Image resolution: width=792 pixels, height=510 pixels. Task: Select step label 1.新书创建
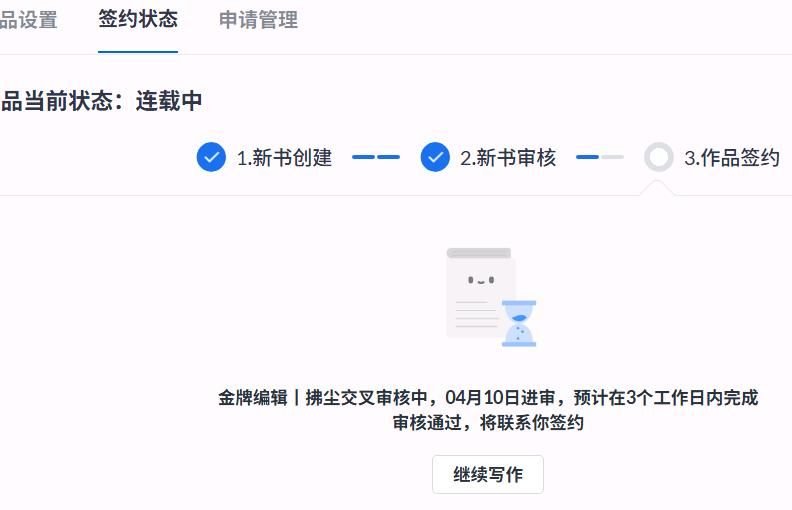[x=284, y=158]
